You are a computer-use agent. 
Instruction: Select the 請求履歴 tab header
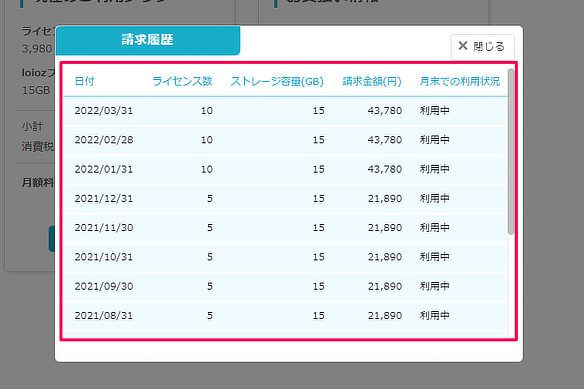point(147,40)
